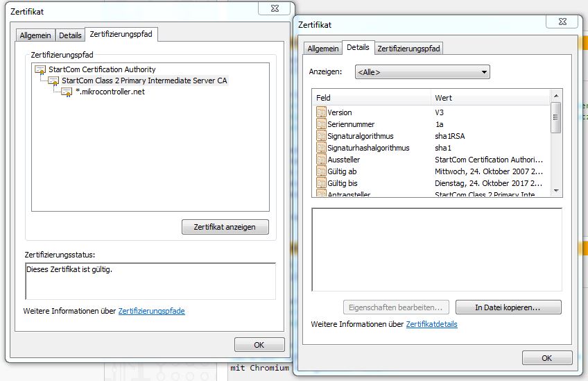Image resolution: width=588 pixels, height=381 pixels.
Task: Click value Dienstag, 24. Oktober 2017
Action: click(489, 183)
